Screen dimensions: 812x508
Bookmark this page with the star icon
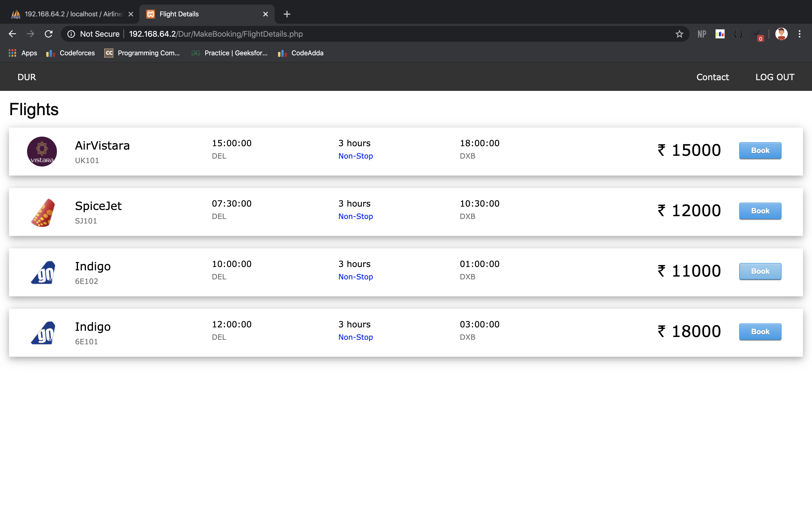[679, 34]
